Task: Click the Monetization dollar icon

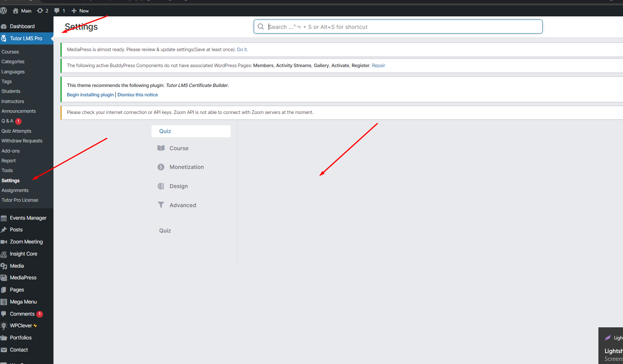Action: click(x=161, y=167)
